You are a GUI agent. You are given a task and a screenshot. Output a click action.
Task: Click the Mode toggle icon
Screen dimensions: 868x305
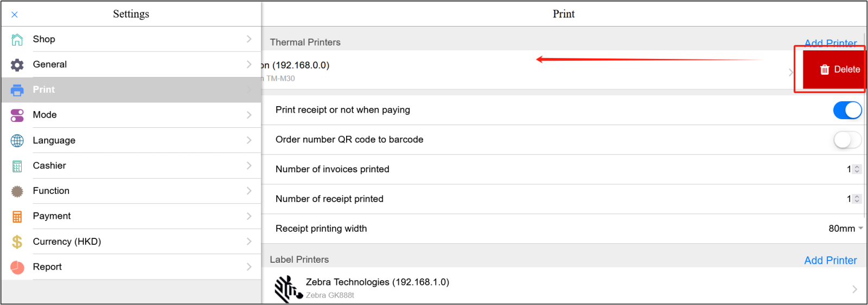[17, 115]
